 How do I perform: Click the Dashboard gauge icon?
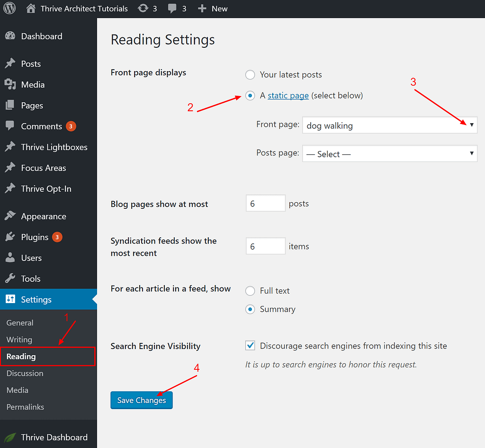[10, 36]
